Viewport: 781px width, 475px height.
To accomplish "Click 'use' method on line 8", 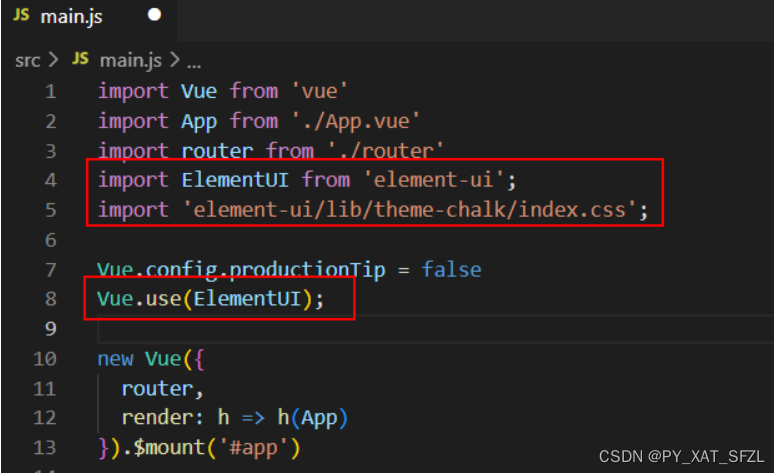I will coord(163,299).
